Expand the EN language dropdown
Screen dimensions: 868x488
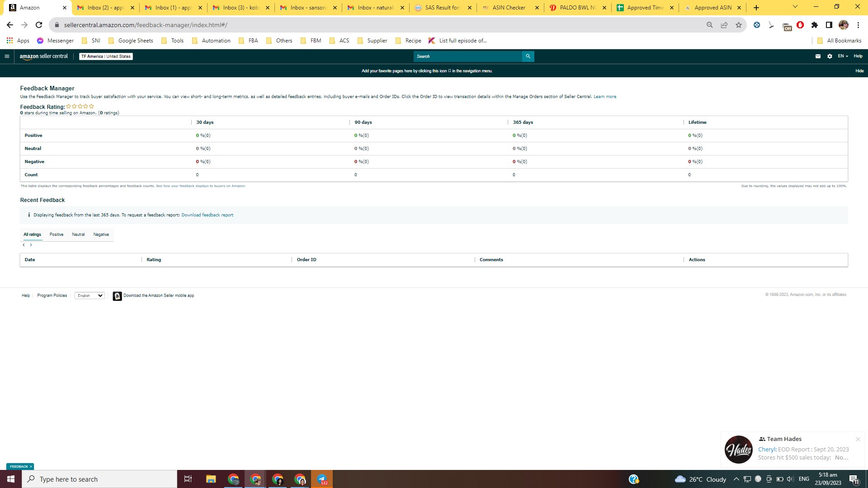tap(843, 56)
